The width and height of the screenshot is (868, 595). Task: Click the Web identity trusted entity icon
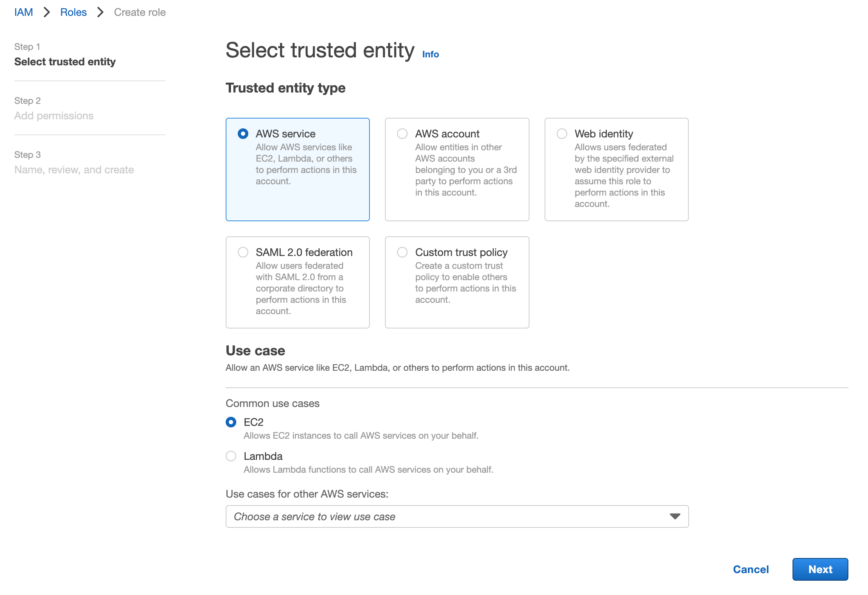point(562,134)
